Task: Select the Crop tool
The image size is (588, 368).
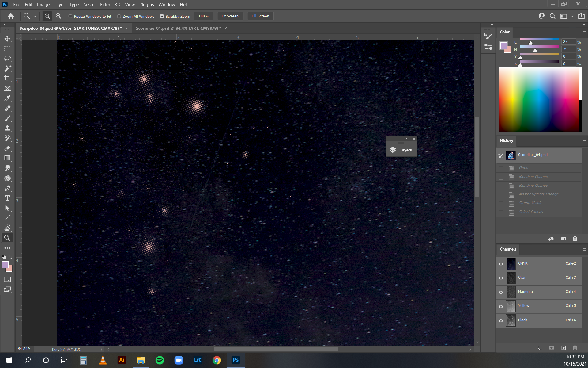Action: tap(7, 79)
